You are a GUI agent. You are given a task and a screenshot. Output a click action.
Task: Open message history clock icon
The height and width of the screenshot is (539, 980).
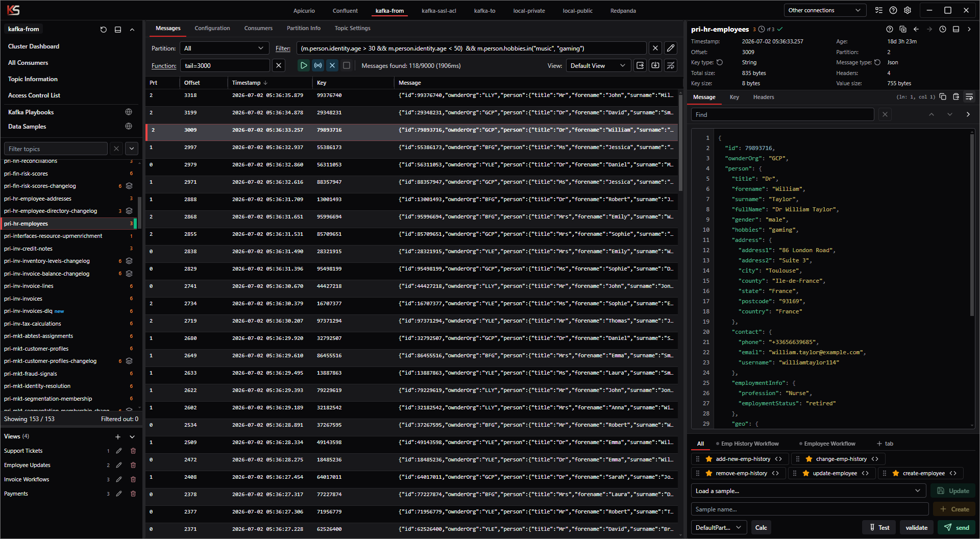pos(943,29)
